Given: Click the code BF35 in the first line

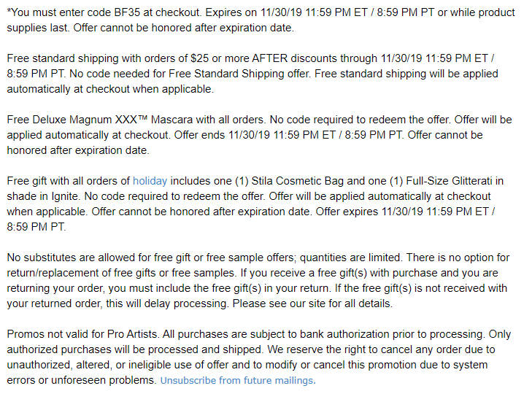Looking at the screenshot, I should 127,12.
